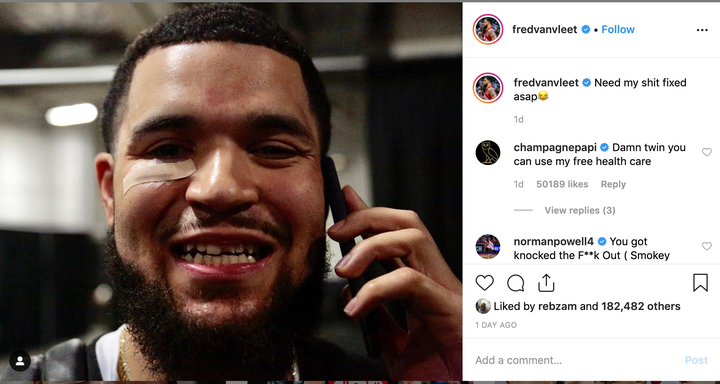720x384 pixels.
Task: Click the tagged people icon on the photo
Action: click(x=20, y=361)
